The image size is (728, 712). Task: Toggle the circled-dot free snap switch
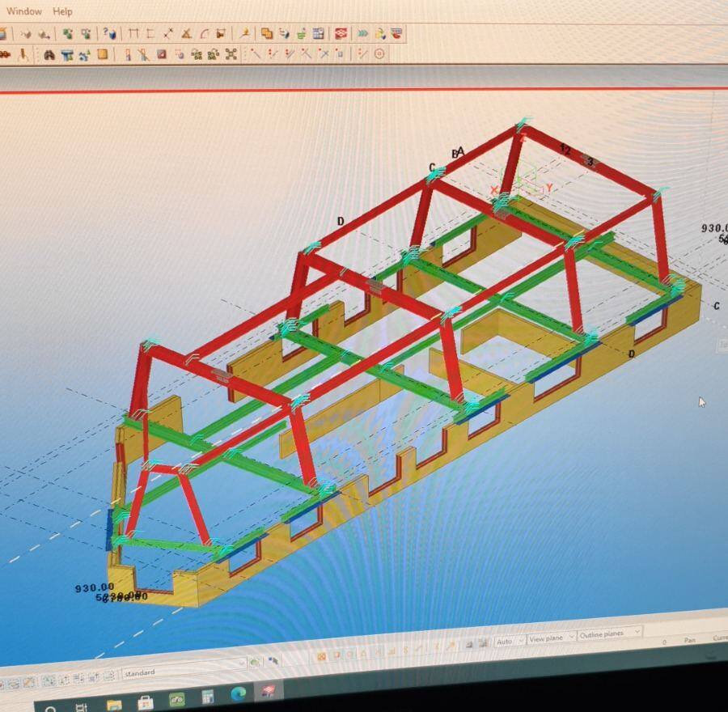(379, 54)
